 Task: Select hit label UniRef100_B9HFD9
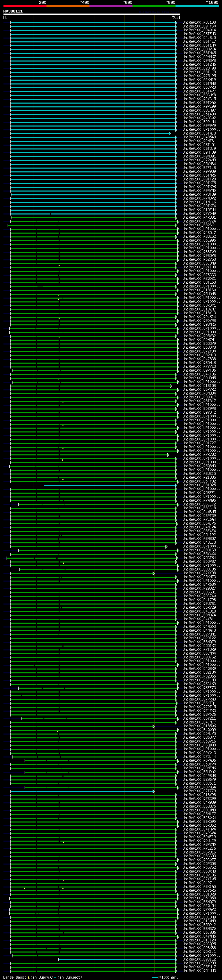pyautogui.click(x=199, y=153)
